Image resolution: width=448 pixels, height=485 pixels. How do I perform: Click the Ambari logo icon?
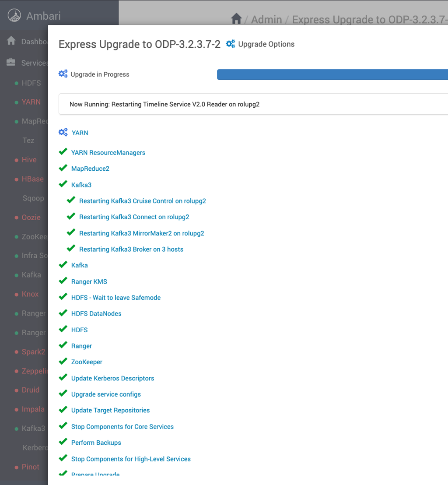[x=14, y=15]
